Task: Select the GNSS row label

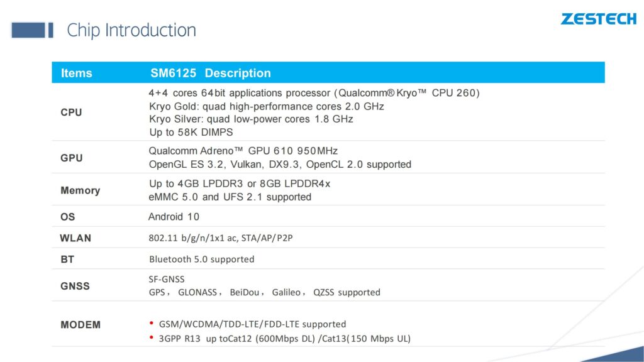Action: (x=75, y=286)
